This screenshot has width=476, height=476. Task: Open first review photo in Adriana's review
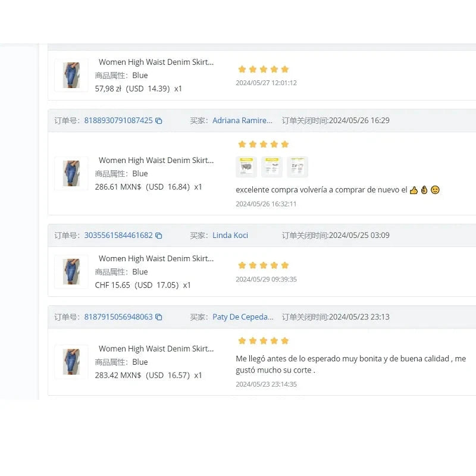[246, 167]
